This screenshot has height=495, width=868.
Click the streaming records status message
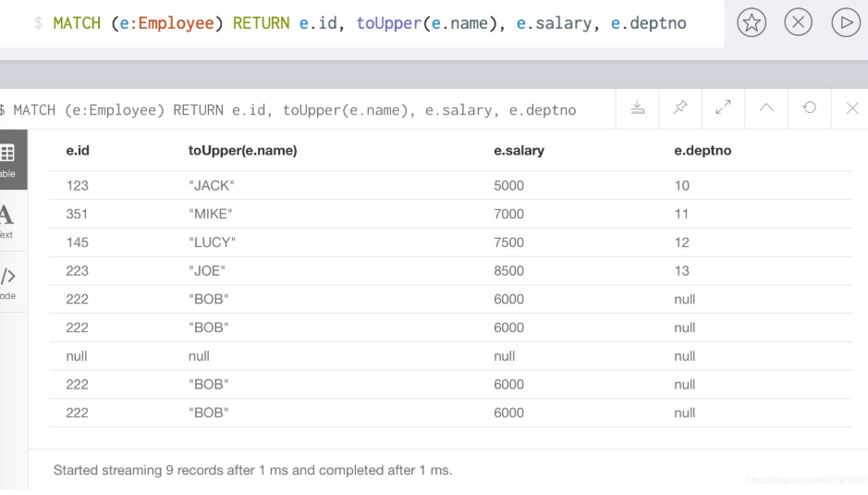pos(253,470)
